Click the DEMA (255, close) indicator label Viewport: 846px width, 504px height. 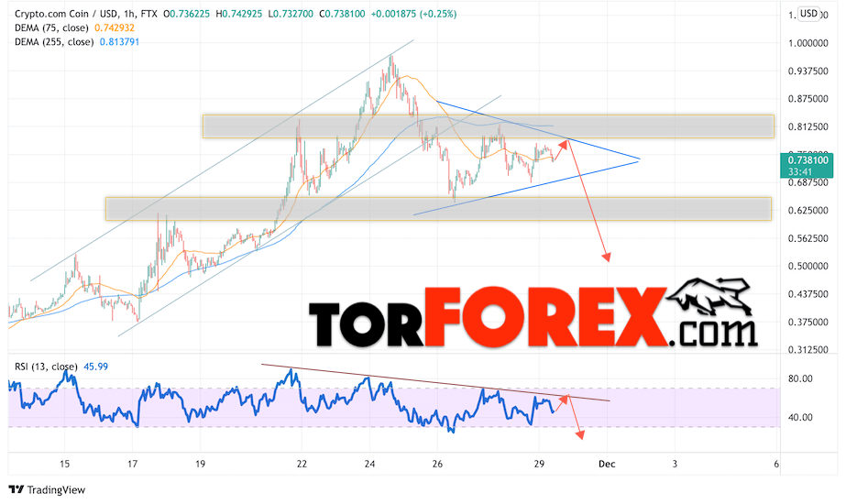pyautogui.click(x=54, y=42)
